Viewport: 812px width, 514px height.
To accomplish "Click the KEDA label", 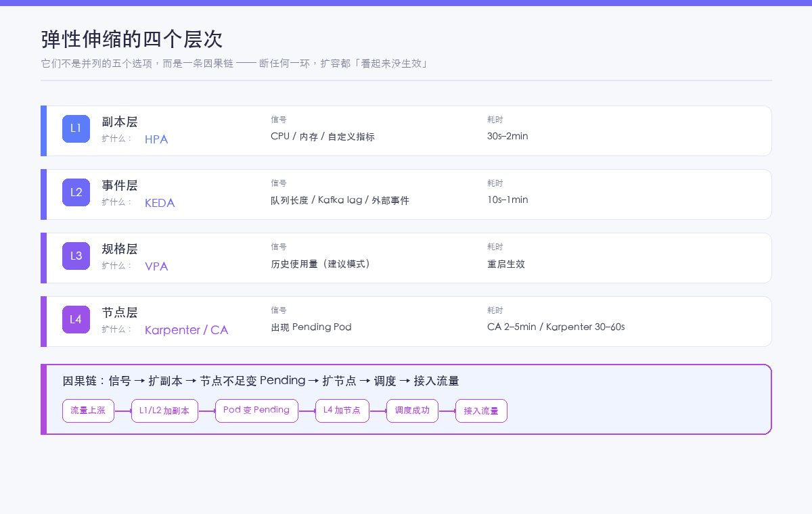I will tap(160, 203).
